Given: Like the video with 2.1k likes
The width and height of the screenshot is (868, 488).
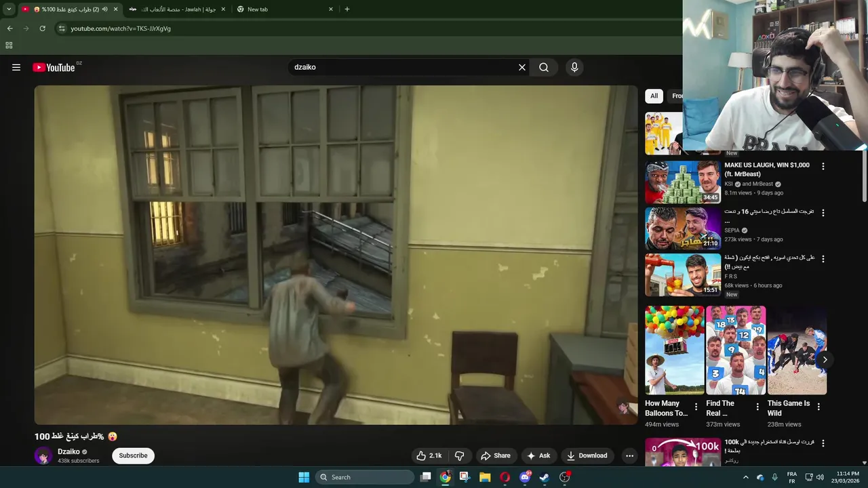Looking at the screenshot, I should tap(429, 455).
